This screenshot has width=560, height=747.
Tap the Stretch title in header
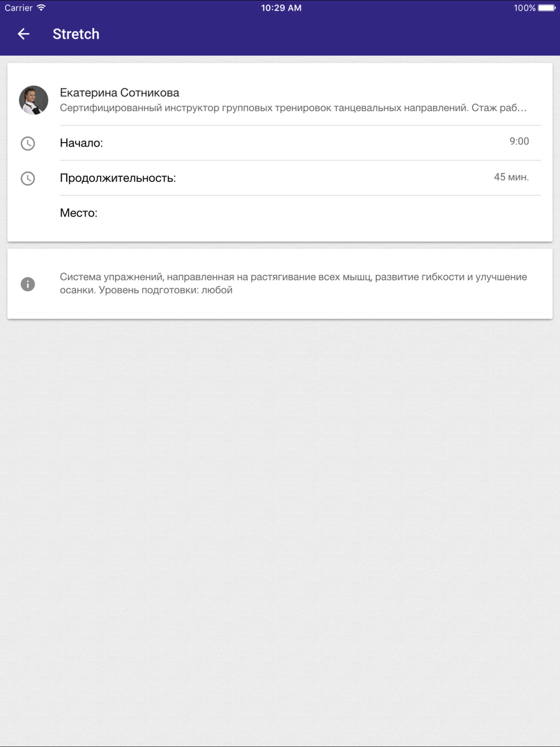click(x=76, y=34)
